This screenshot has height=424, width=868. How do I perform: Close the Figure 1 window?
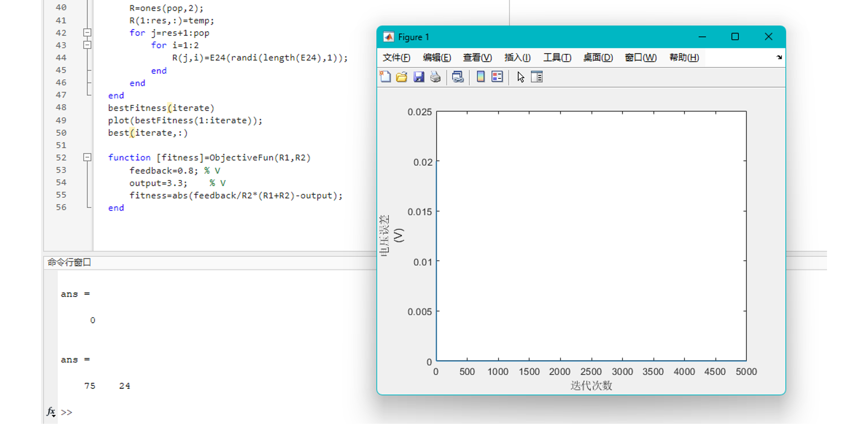point(768,37)
